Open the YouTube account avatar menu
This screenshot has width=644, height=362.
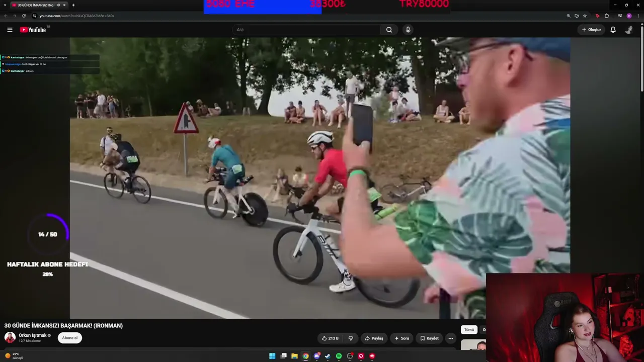[x=629, y=30]
